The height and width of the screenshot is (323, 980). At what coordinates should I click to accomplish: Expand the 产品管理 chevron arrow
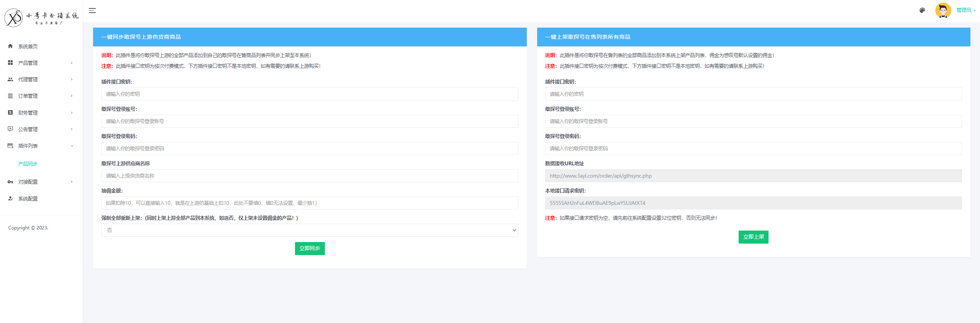[x=72, y=63]
